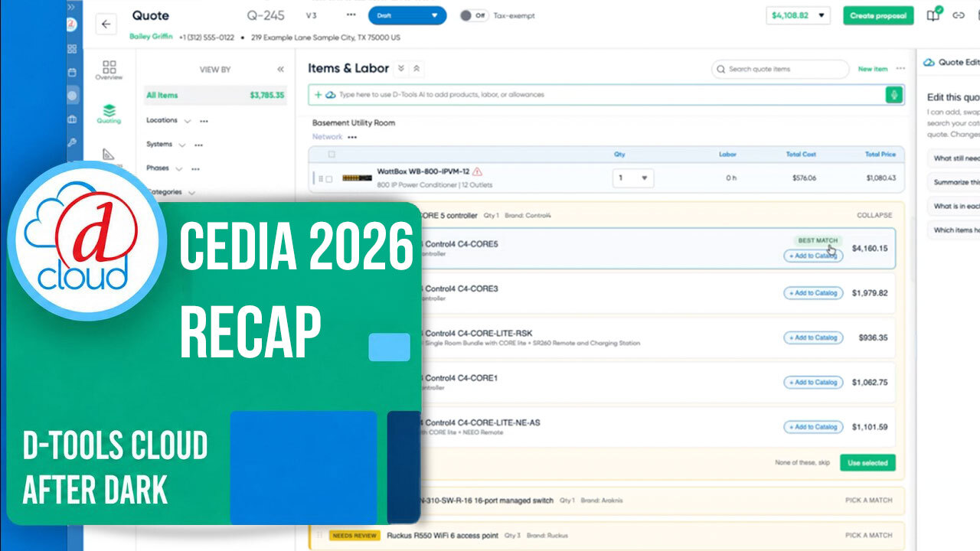This screenshot has height=551, width=980.
Task: Open the Bailey Griffin client link
Action: [152, 37]
